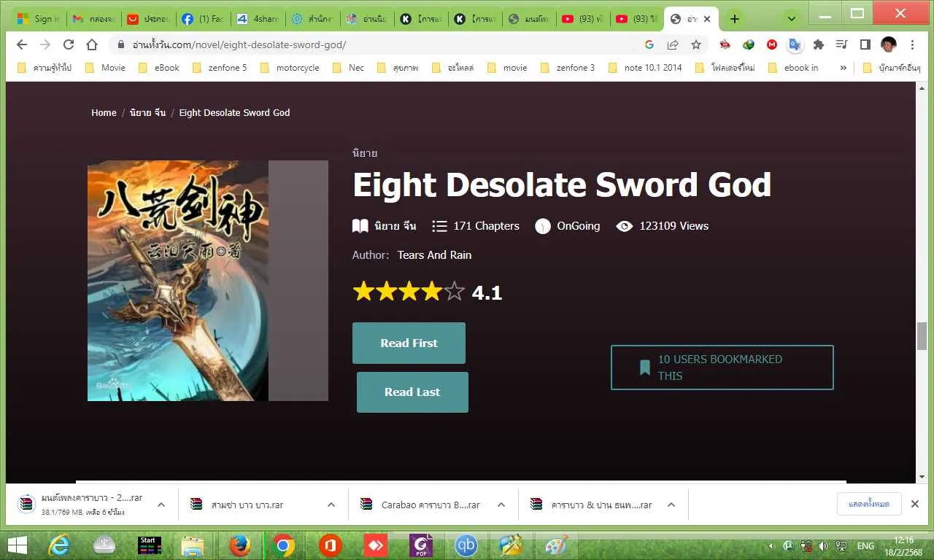Click the volume speaker icon in tray

[x=824, y=545]
